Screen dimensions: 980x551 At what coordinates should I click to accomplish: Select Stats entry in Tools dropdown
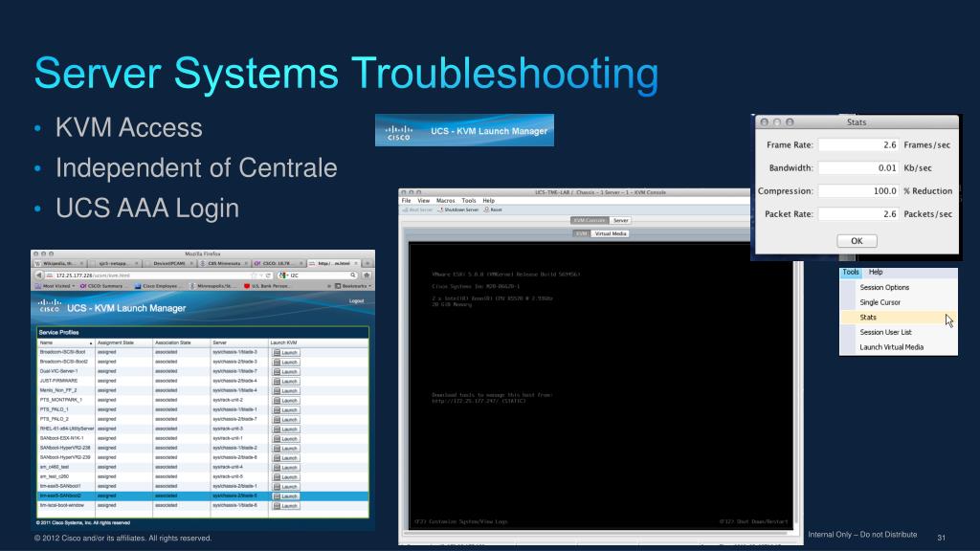[x=898, y=318]
